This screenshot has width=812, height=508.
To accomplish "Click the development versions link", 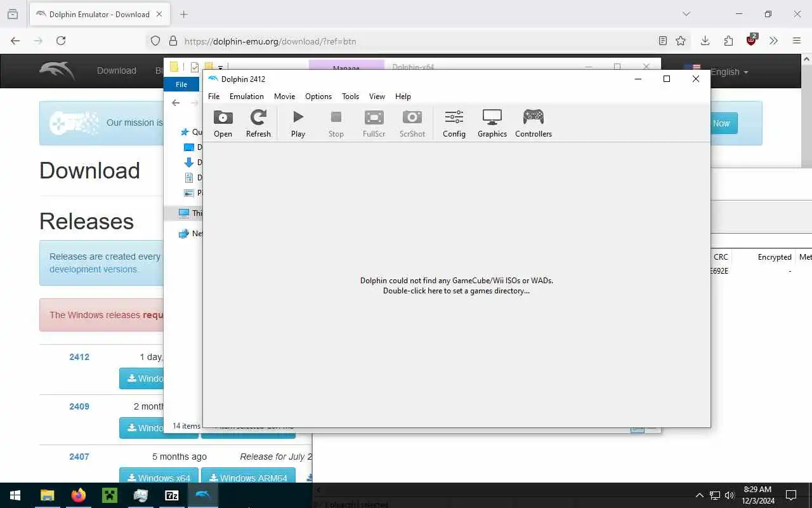I will click(x=93, y=269).
